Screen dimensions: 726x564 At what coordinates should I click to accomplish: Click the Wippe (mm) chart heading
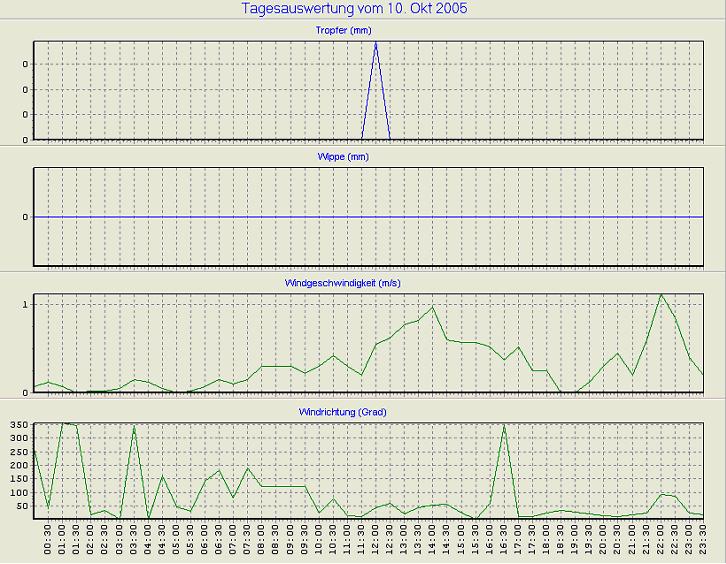363,157
